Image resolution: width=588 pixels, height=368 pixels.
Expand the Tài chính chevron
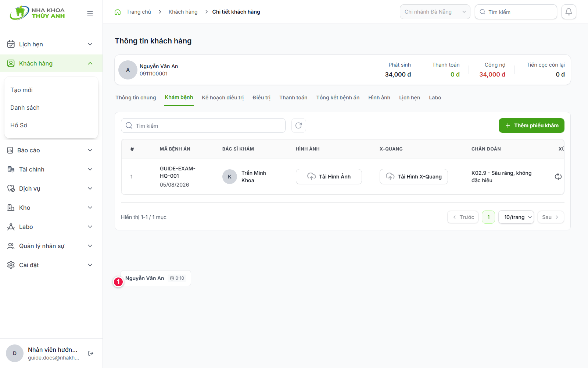tap(90, 169)
